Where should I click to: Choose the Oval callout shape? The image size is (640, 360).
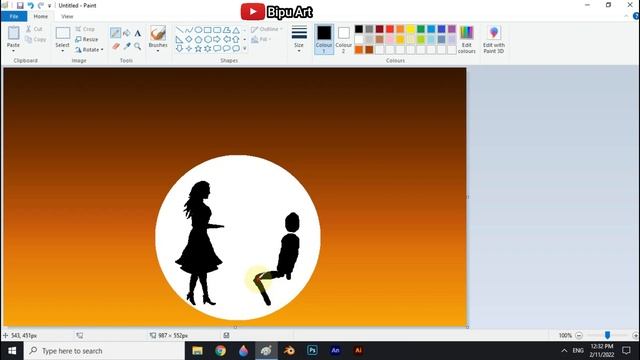[227, 49]
